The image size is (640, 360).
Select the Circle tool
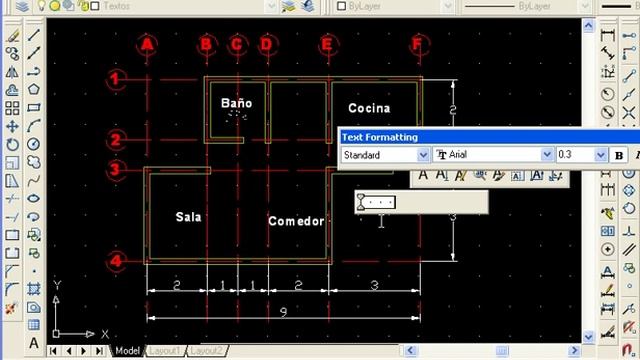click(x=34, y=144)
